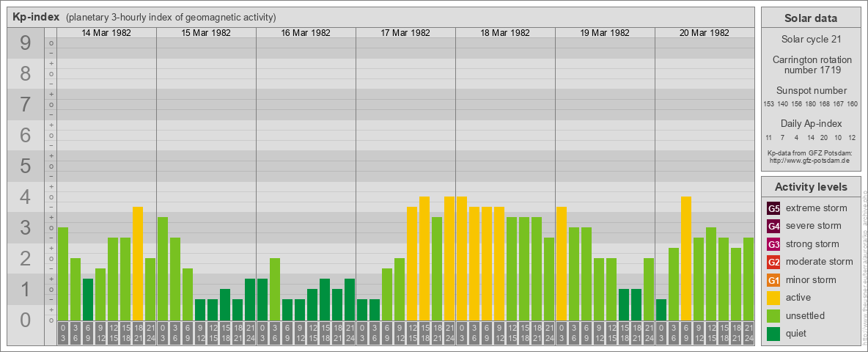Click the 14 Mar 1982 date header
Image resolution: width=868 pixels, height=352 pixels.
[x=106, y=33]
